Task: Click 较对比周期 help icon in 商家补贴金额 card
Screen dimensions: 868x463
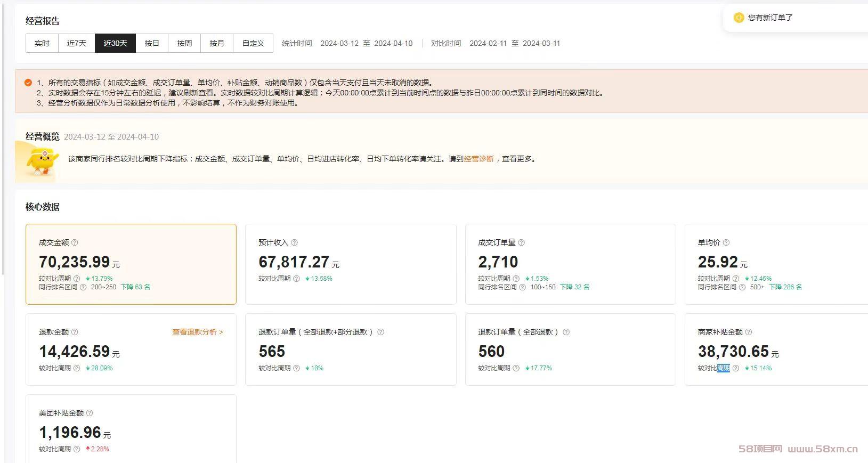Action: (x=736, y=368)
